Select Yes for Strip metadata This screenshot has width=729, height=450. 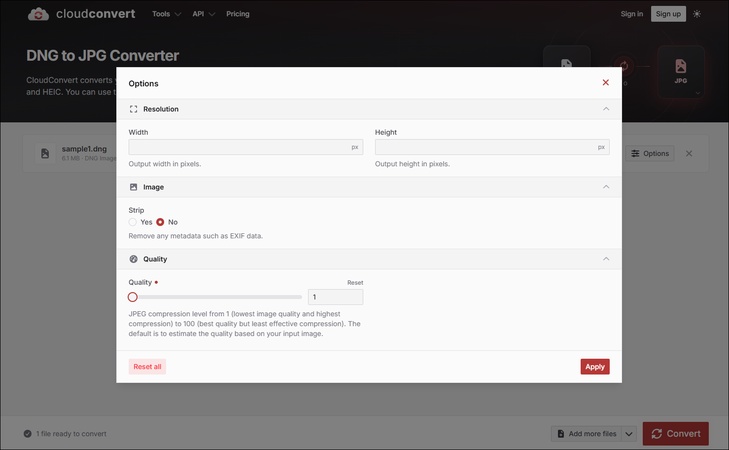coord(133,222)
